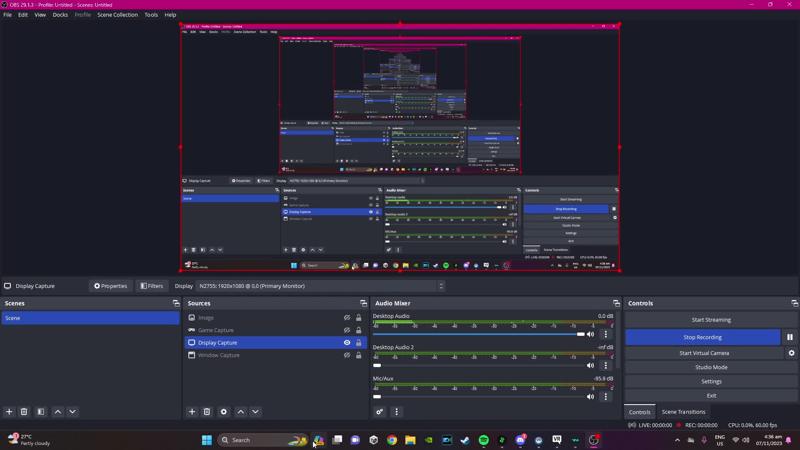Hide the Display Capture source
800x450 pixels.
pyautogui.click(x=347, y=342)
